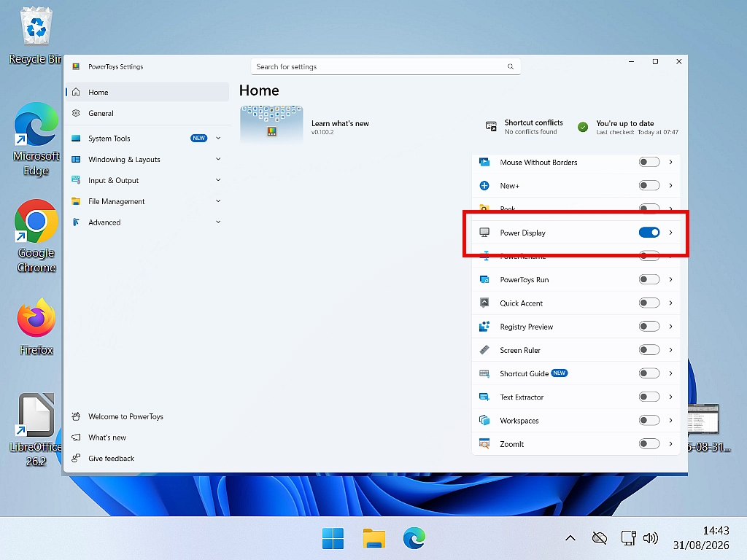The image size is (747, 560).
Task: Open Welcome to PowerToys
Action: 147,416
